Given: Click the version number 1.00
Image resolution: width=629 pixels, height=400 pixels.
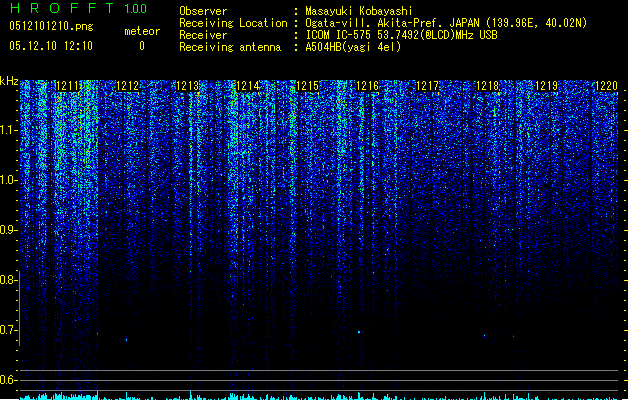Looking at the screenshot, I should click(x=135, y=9).
